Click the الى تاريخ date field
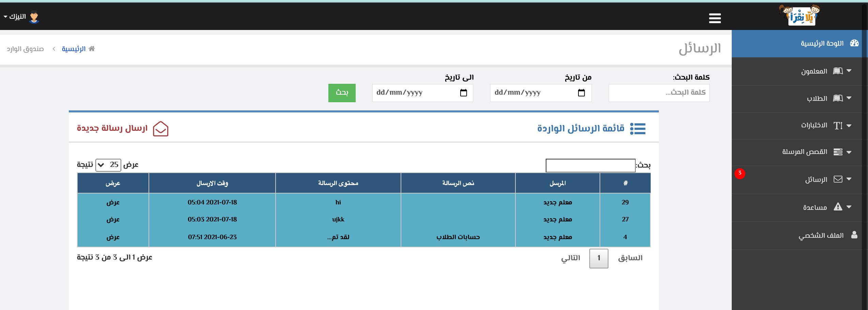 pyautogui.click(x=422, y=93)
